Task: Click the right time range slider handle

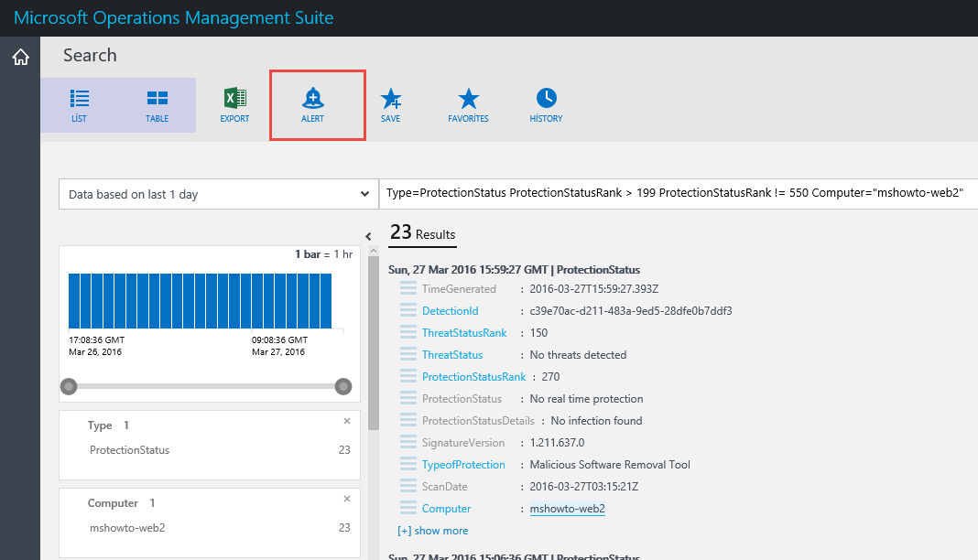Action: [x=343, y=387]
